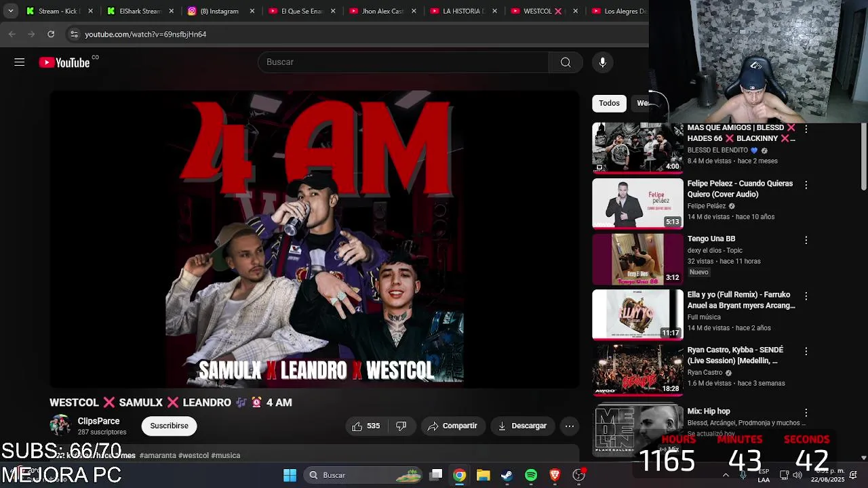868x488 pixels.
Task: Open Steam from the taskbar
Action: [x=507, y=475]
